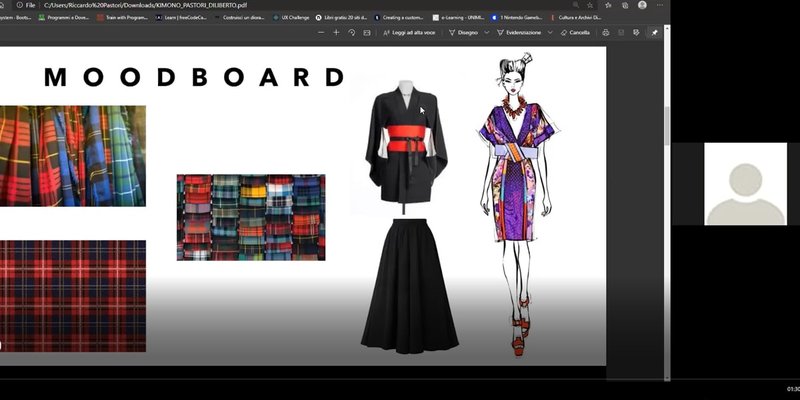The image size is (800, 400).
Task: Click the PDF vertical scrollbar thumb
Action: [x=666, y=126]
